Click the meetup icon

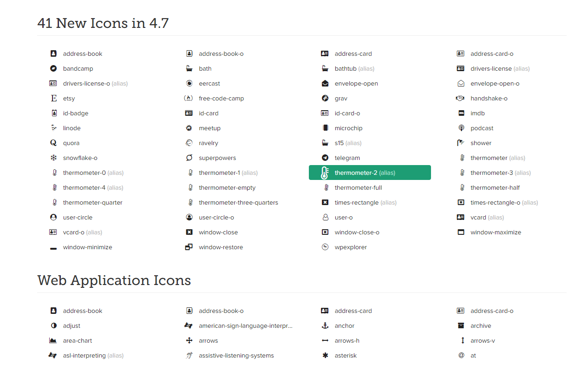pyautogui.click(x=189, y=128)
